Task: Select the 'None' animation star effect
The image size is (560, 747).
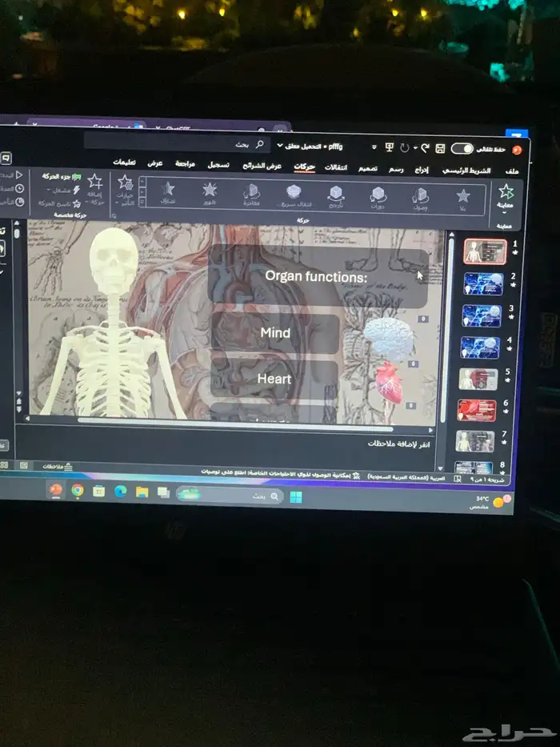Action: (462, 197)
